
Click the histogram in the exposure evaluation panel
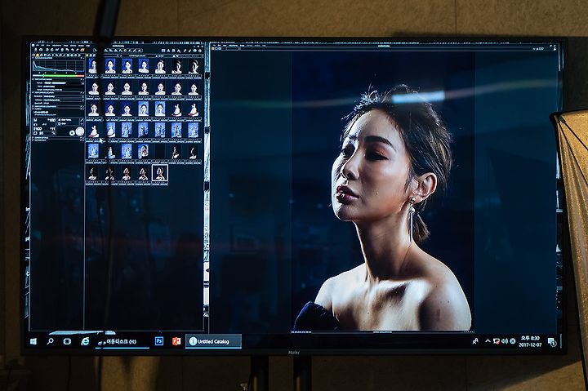[58, 66]
